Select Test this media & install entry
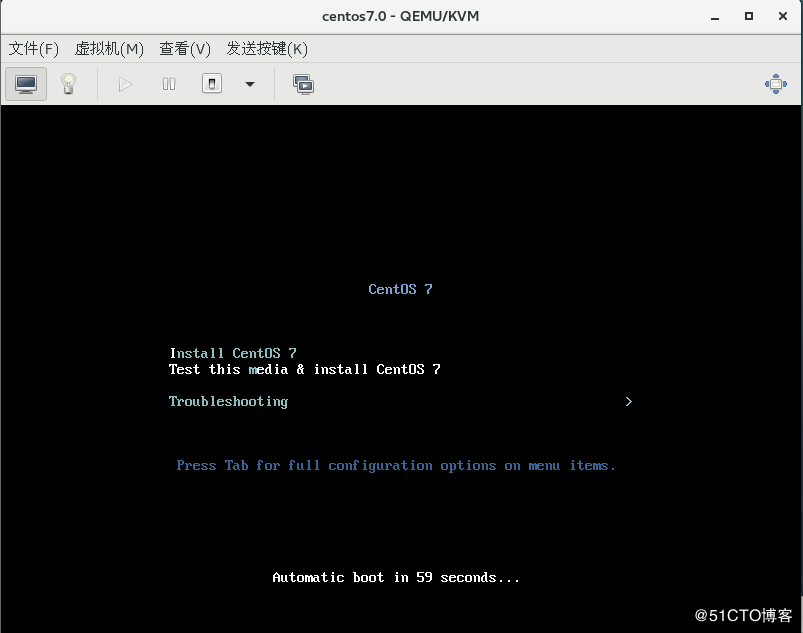Viewport: 803px width, 633px height. pos(305,369)
